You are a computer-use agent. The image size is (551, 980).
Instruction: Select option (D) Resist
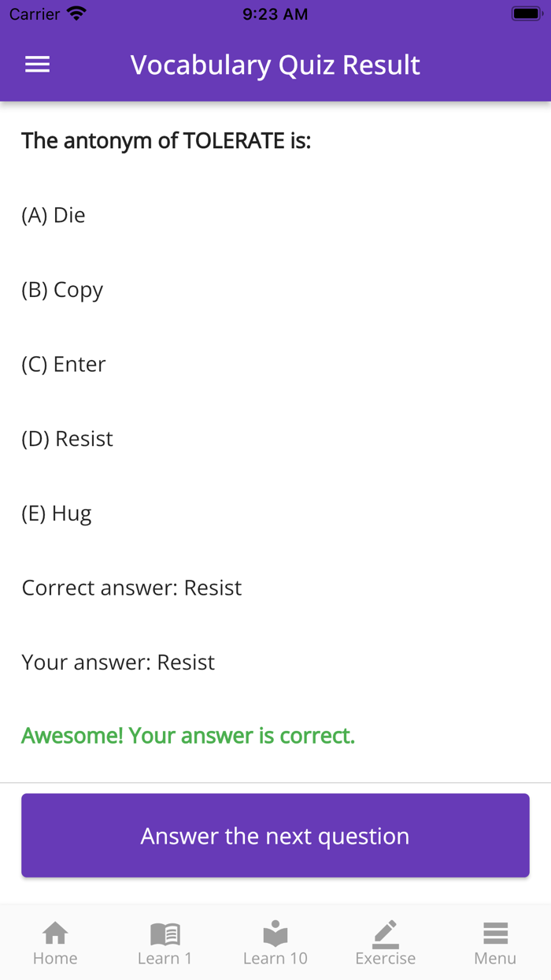click(66, 438)
